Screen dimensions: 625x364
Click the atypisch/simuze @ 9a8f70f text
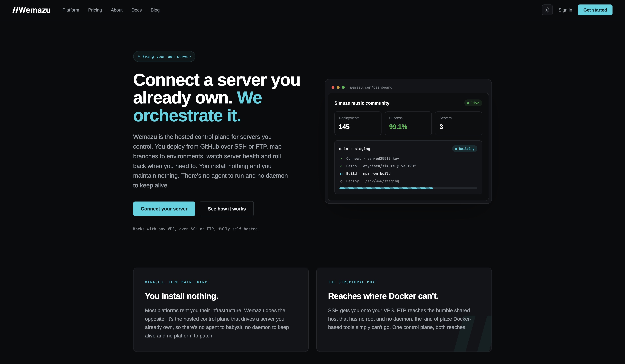click(389, 166)
